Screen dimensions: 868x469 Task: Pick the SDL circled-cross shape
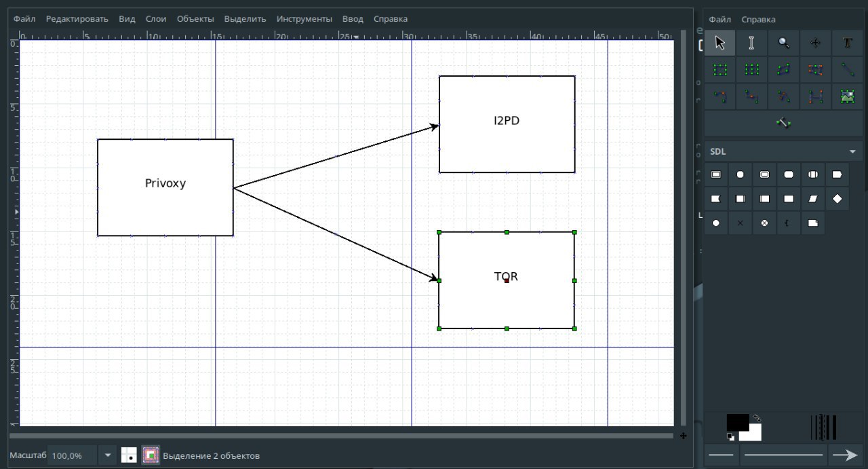click(764, 223)
